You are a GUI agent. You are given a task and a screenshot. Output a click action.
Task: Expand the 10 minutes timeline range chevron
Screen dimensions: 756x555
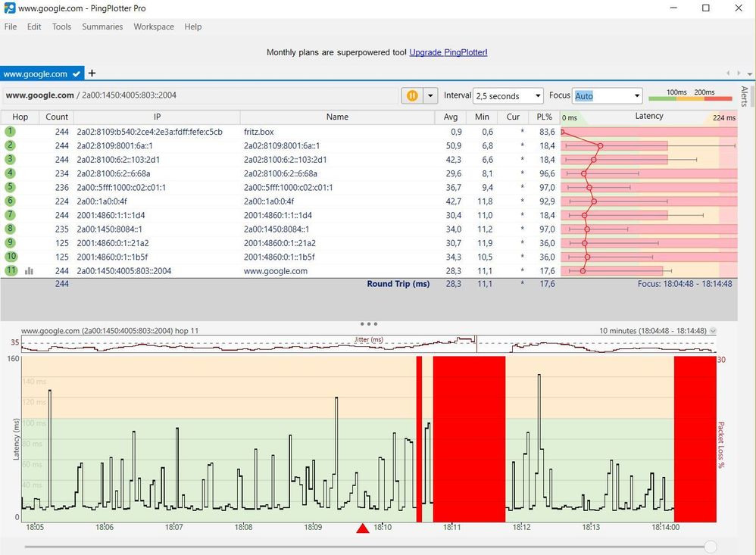click(x=712, y=331)
